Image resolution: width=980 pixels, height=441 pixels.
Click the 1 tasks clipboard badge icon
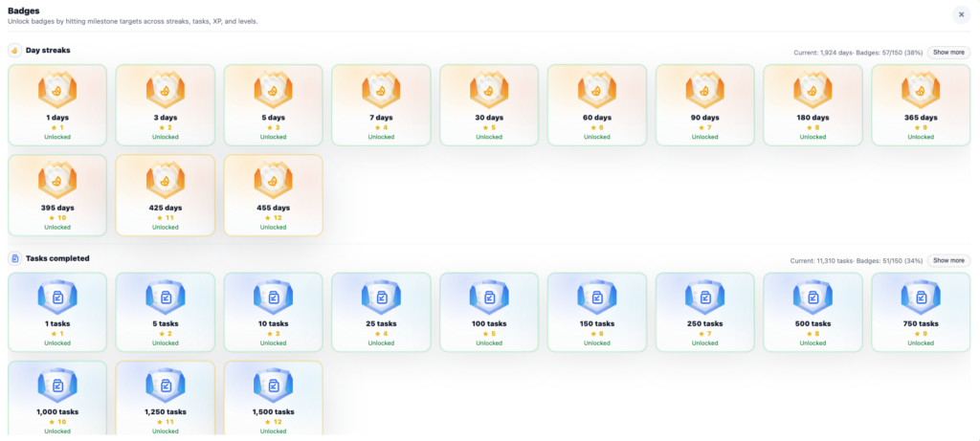pyautogui.click(x=57, y=298)
